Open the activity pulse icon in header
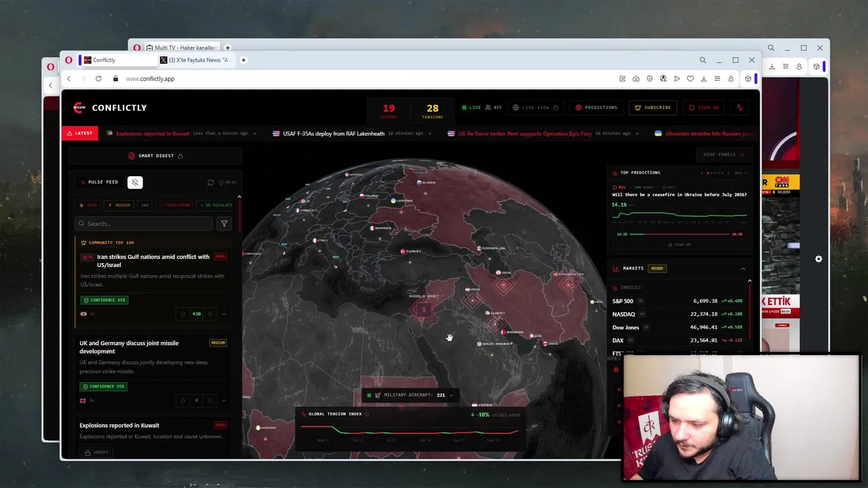Screen dimensions: 868x488 coord(739,107)
